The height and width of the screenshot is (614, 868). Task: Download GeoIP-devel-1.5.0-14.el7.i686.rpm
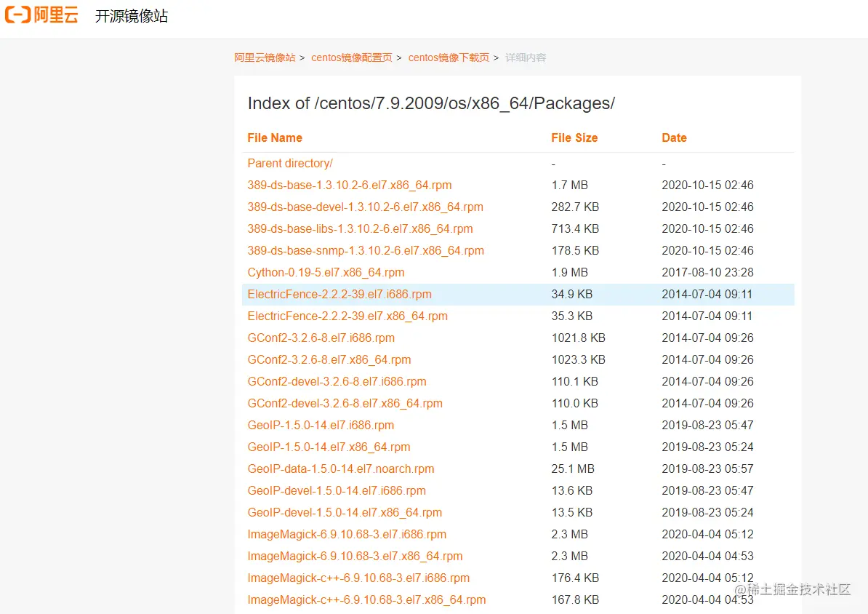[337, 491]
